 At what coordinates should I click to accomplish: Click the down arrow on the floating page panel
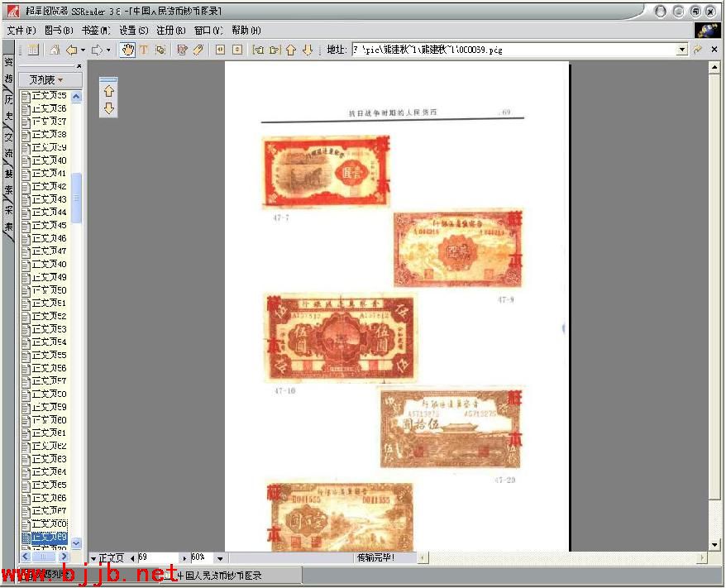109,108
